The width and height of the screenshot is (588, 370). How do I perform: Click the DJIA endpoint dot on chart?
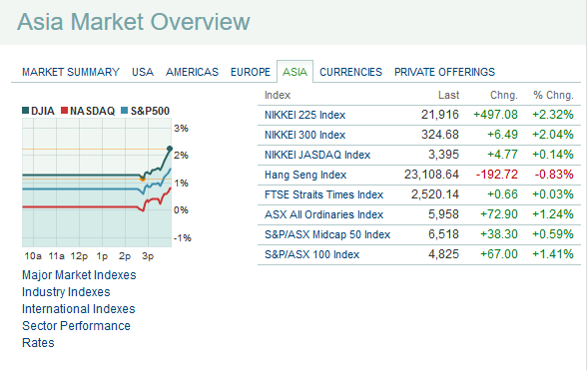(x=170, y=149)
